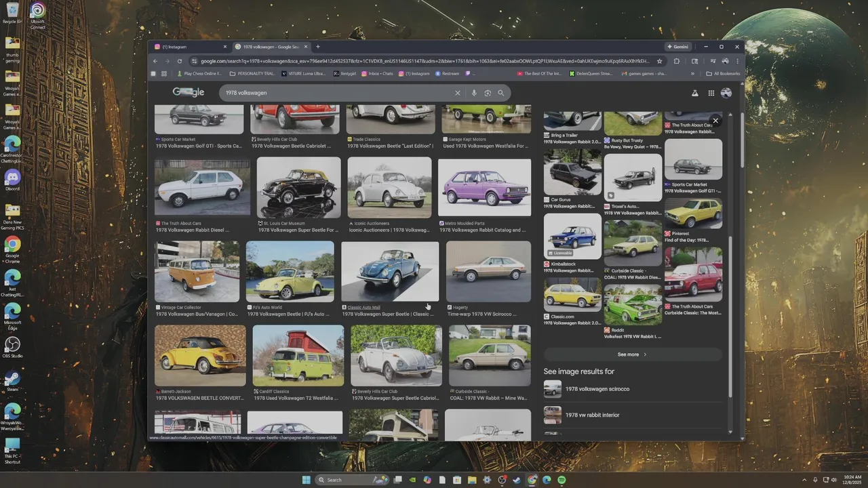
Task: Open Restream bookmark
Action: click(448, 73)
